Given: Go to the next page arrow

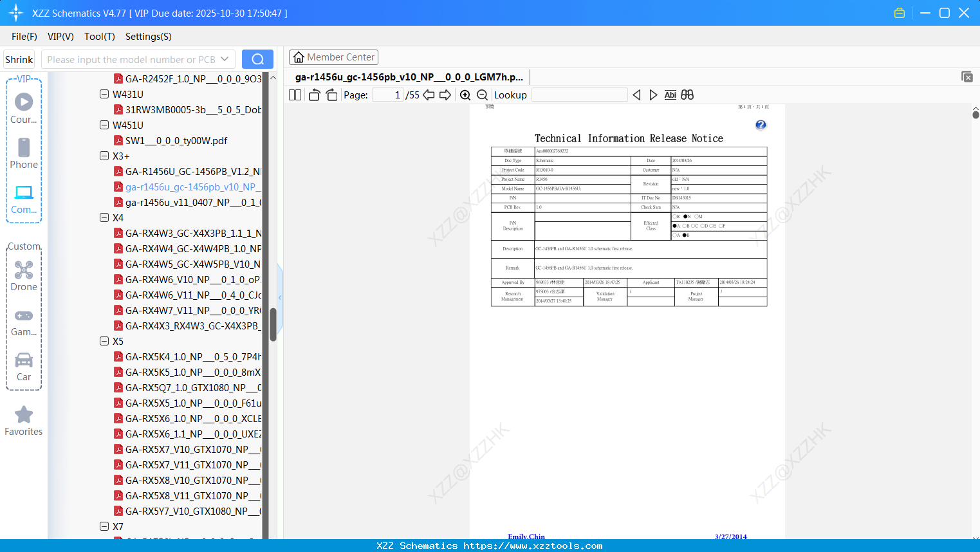Looking at the screenshot, I should click(x=445, y=95).
